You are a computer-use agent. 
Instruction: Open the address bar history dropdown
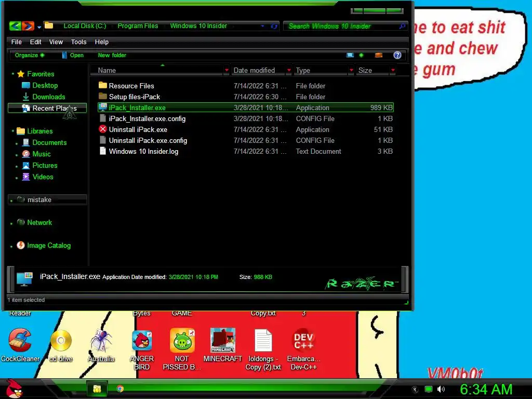tap(262, 26)
